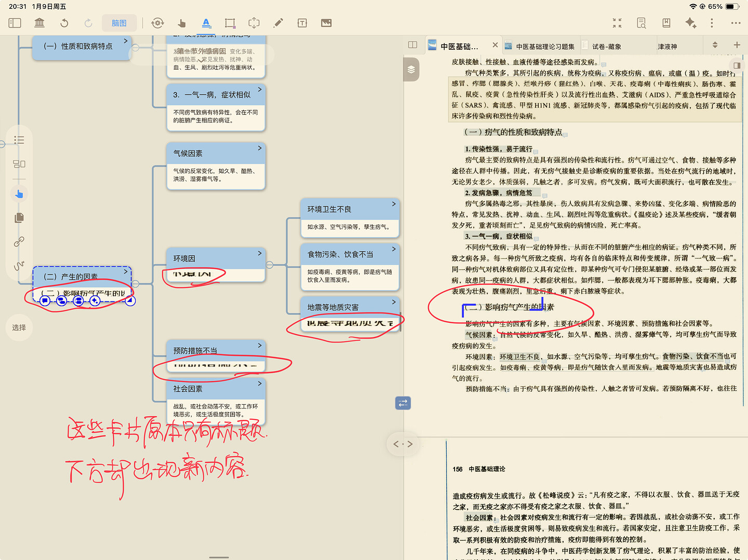Toggle the left sidebar panel icon
This screenshot has height=560, width=748.
[x=15, y=23]
